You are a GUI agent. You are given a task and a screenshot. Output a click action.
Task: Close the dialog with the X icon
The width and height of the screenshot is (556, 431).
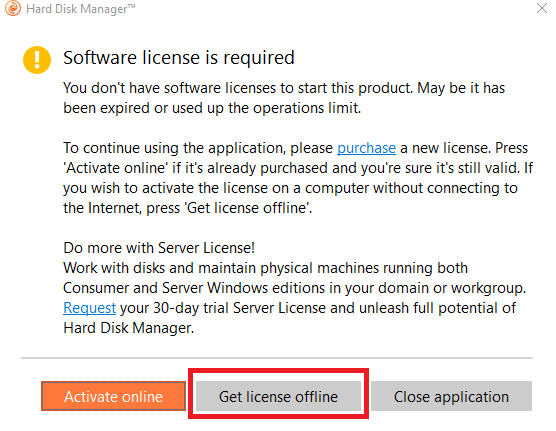(x=542, y=8)
